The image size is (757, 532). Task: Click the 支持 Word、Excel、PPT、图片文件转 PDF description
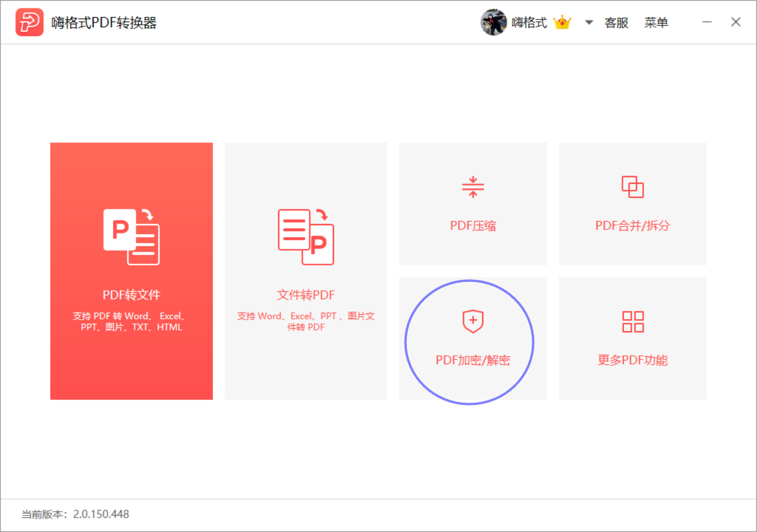coord(306,322)
